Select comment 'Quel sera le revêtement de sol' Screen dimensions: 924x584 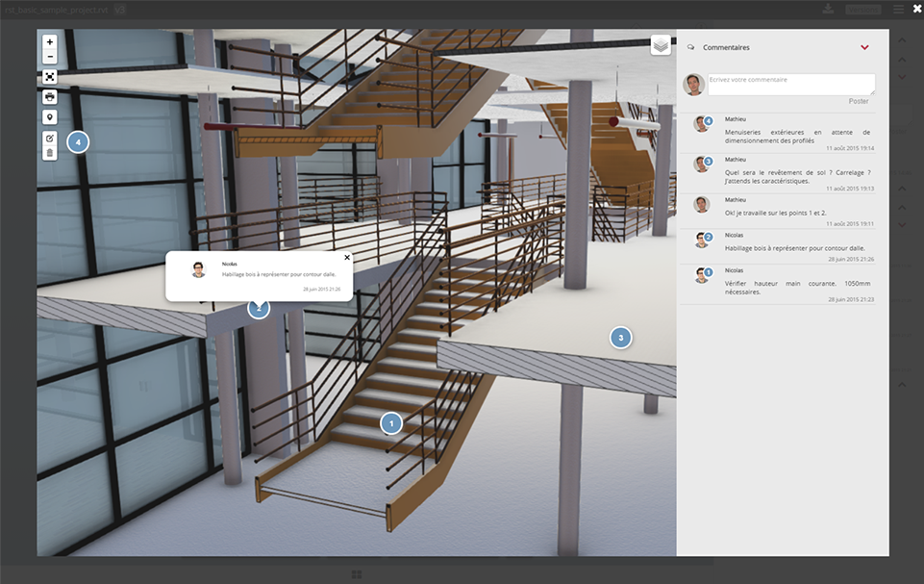[x=797, y=176]
